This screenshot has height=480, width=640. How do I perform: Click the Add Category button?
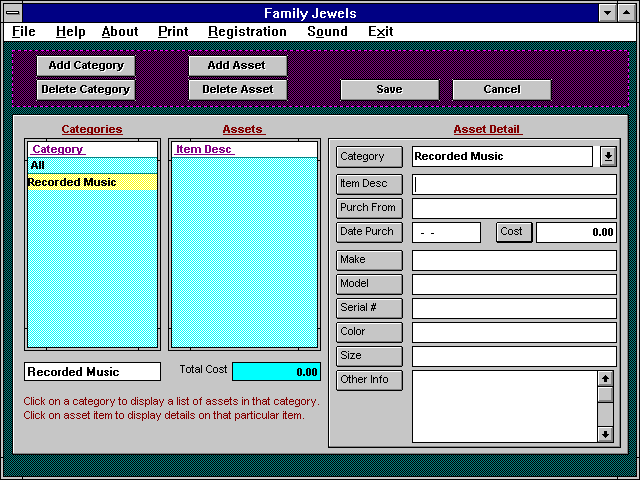pos(86,65)
